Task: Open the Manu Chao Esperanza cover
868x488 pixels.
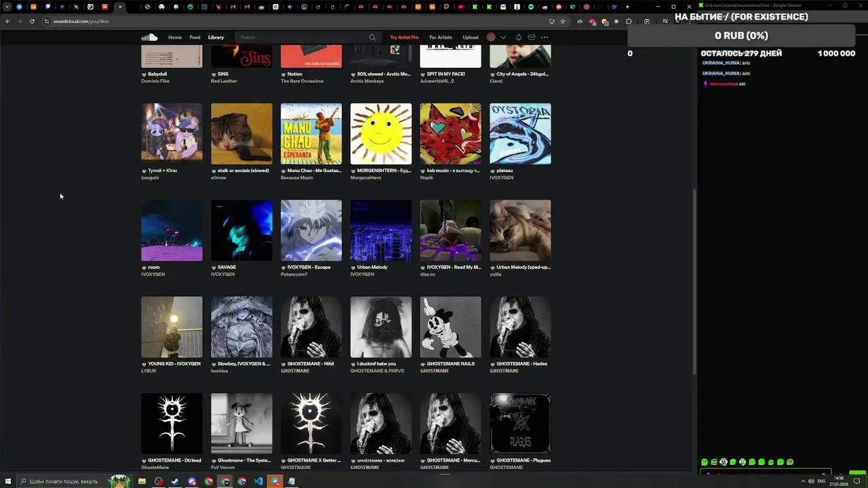Action: (x=311, y=134)
